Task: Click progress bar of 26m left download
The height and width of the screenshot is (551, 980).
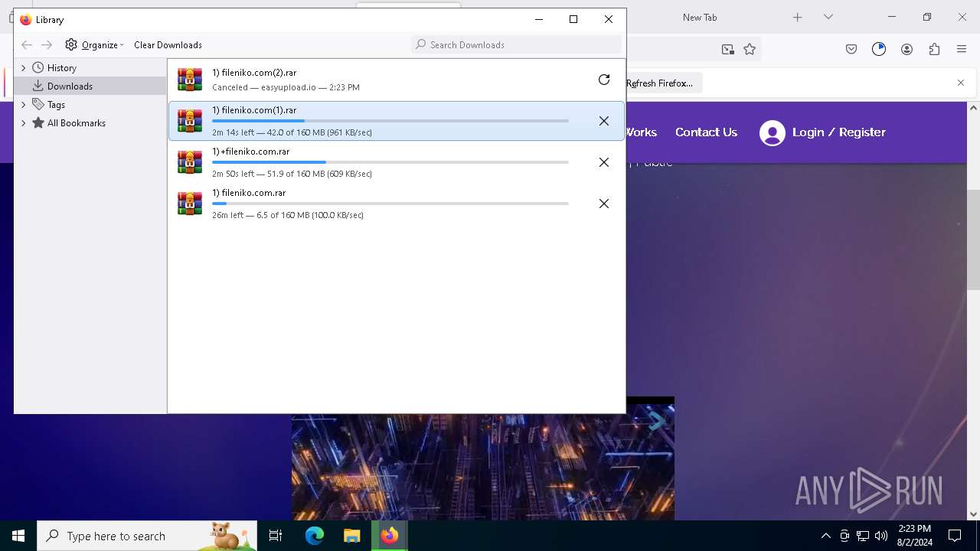Action: (x=390, y=204)
